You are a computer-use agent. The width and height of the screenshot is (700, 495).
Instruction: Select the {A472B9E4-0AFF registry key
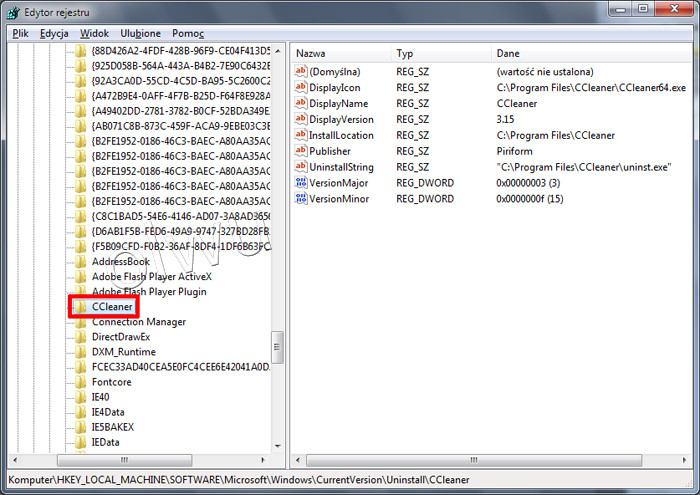coord(180,96)
